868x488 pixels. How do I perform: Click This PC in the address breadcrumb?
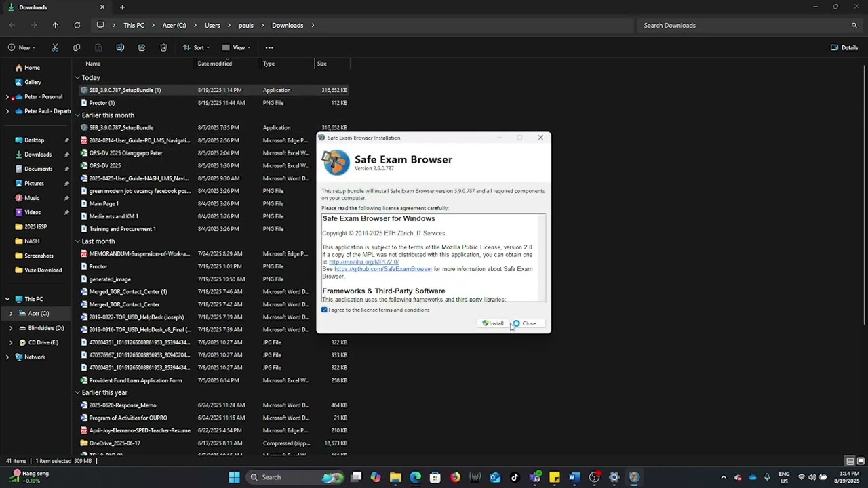pos(134,26)
